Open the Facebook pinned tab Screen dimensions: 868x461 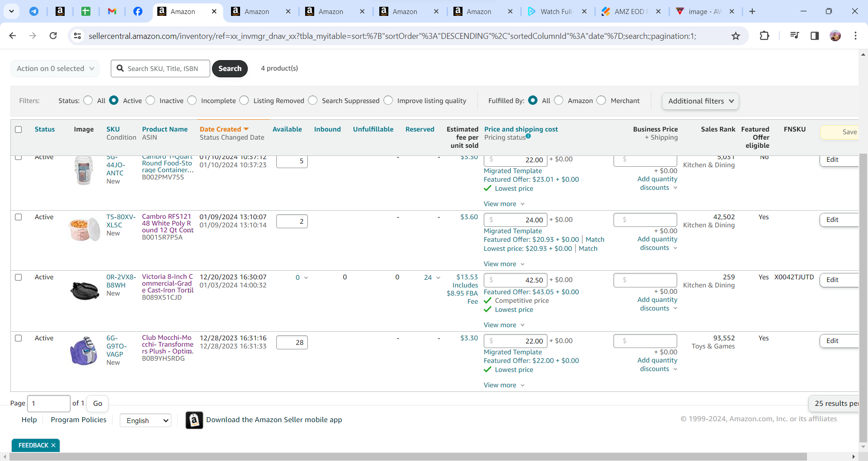click(138, 11)
